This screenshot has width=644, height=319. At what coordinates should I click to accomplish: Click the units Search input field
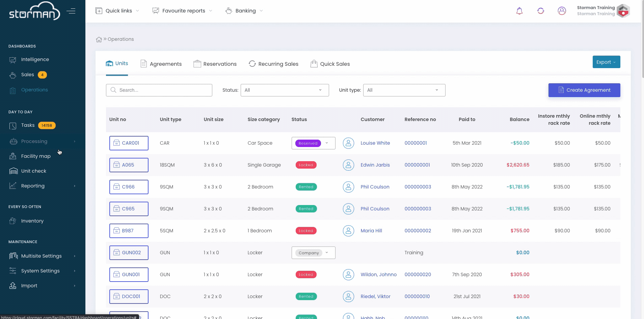159,90
